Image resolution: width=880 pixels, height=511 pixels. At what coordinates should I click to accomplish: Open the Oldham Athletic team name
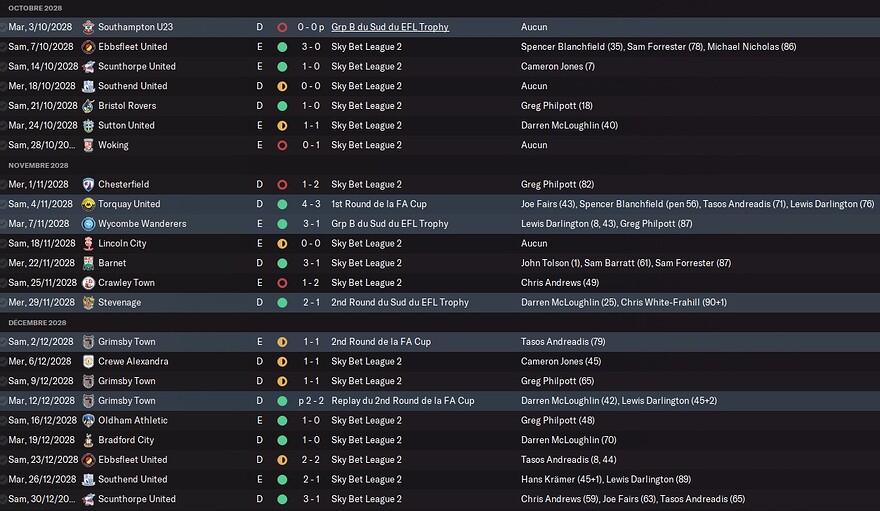(132, 420)
